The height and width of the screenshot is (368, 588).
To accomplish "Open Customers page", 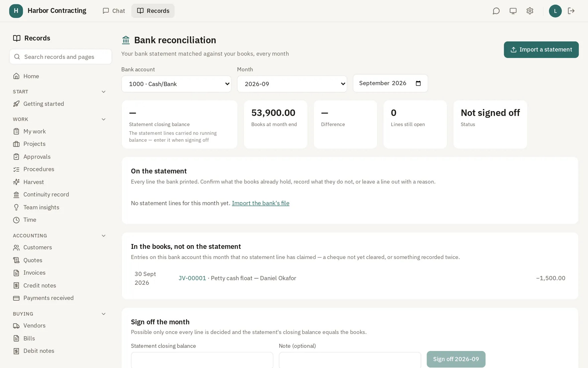I will point(60,248).
